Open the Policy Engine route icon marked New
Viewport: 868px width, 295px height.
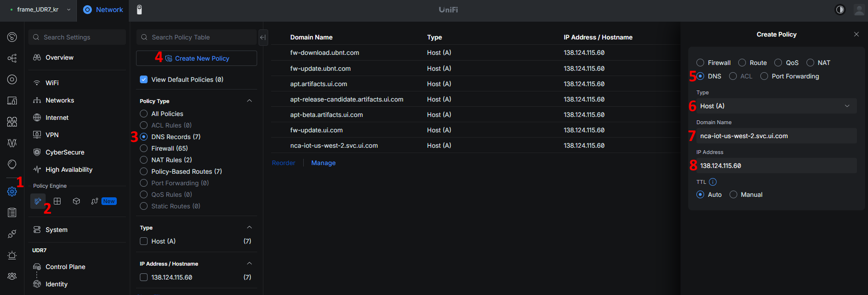[x=95, y=201]
